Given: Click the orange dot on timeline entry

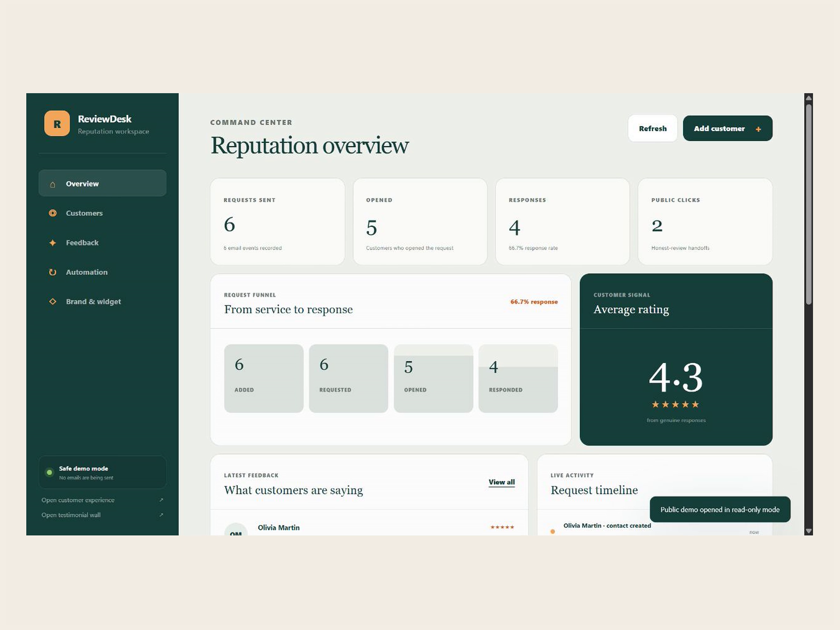Looking at the screenshot, I should (x=553, y=532).
